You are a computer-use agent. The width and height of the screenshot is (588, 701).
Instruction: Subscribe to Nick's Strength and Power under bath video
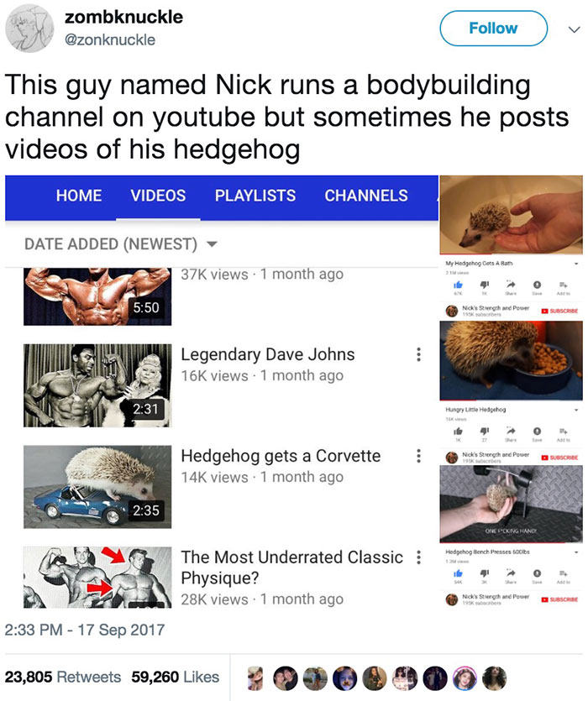coord(559,311)
